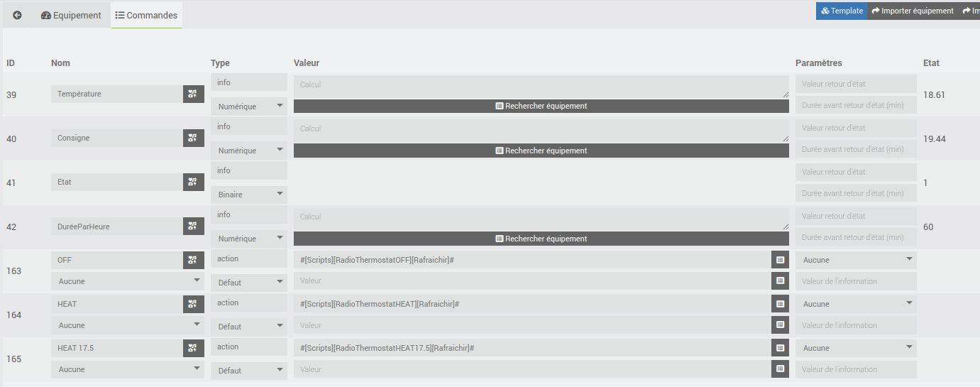Image resolution: width=980 pixels, height=387 pixels.
Task: Click the icon picker beside Température name
Action: point(194,94)
